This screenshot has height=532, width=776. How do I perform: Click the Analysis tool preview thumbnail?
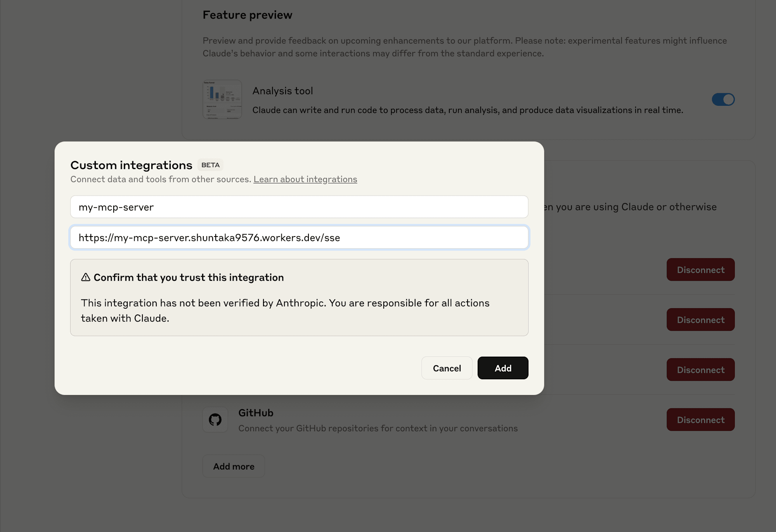[x=222, y=99]
